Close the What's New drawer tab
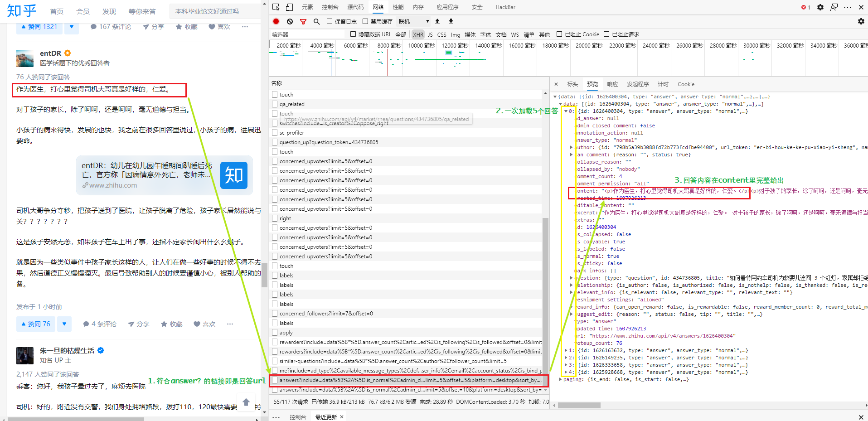 tap(342, 417)
